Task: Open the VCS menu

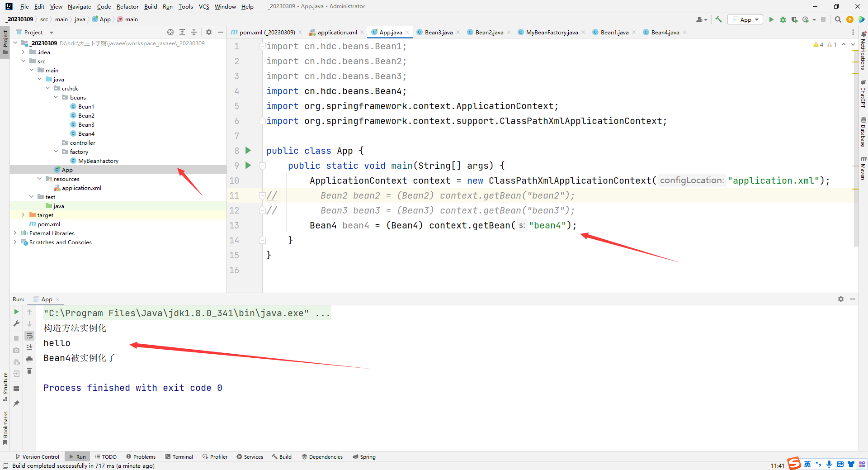Action: click(x=204, y=6)
